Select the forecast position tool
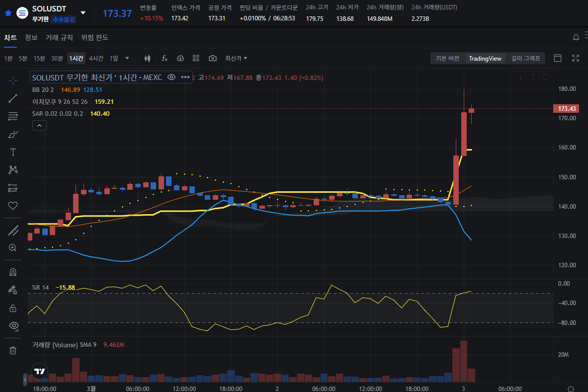The width and height of the screenshot is (588, 392). (13, 188)
